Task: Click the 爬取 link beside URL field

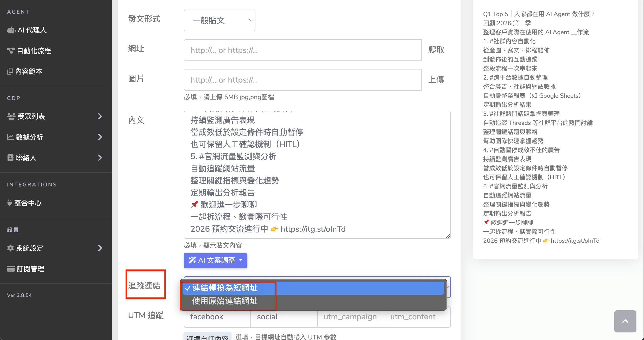Action: [x=436, y=50]
